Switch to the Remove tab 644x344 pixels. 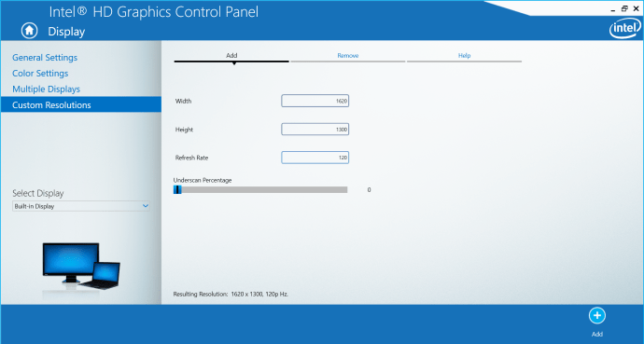click(x=348, y=56)
